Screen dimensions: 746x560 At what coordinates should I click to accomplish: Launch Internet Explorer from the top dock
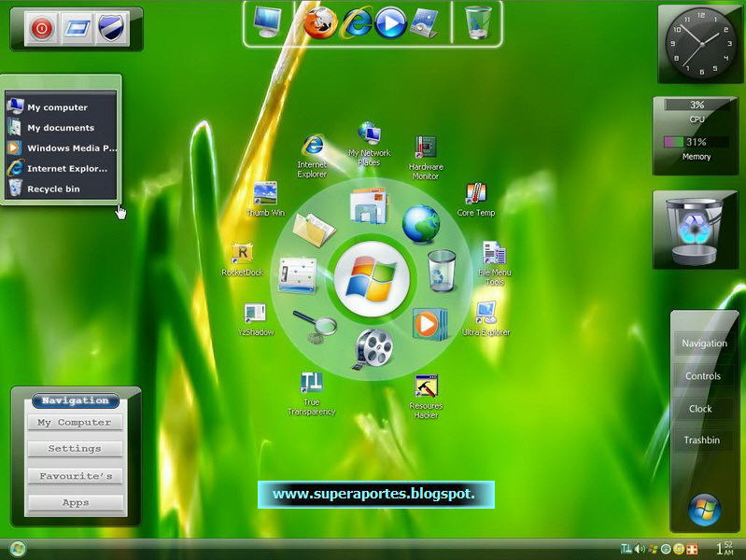coord(356,22)
